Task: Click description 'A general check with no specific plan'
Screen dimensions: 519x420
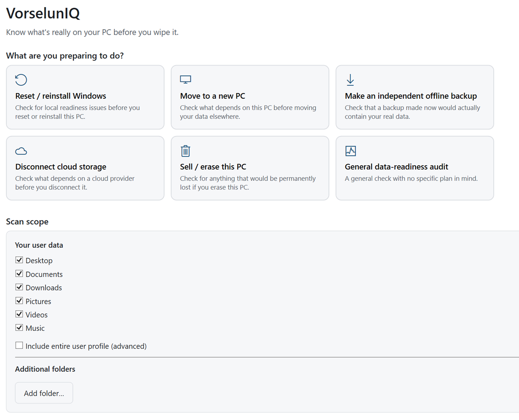Action: 411,179
